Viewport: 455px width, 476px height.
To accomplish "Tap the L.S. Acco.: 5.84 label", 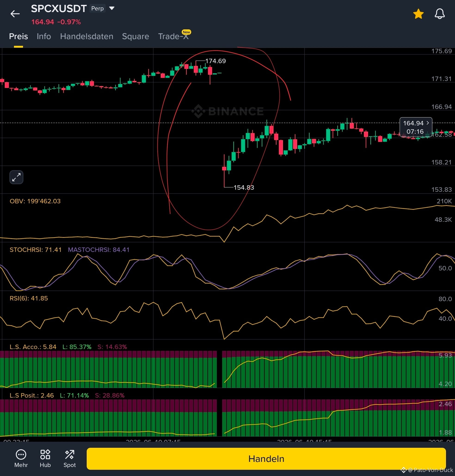I will 33,347.
